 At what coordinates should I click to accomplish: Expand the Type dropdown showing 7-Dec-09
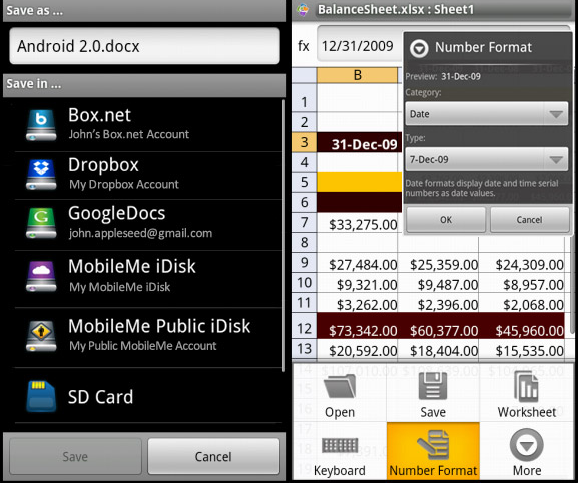click(x=487, y=159)
